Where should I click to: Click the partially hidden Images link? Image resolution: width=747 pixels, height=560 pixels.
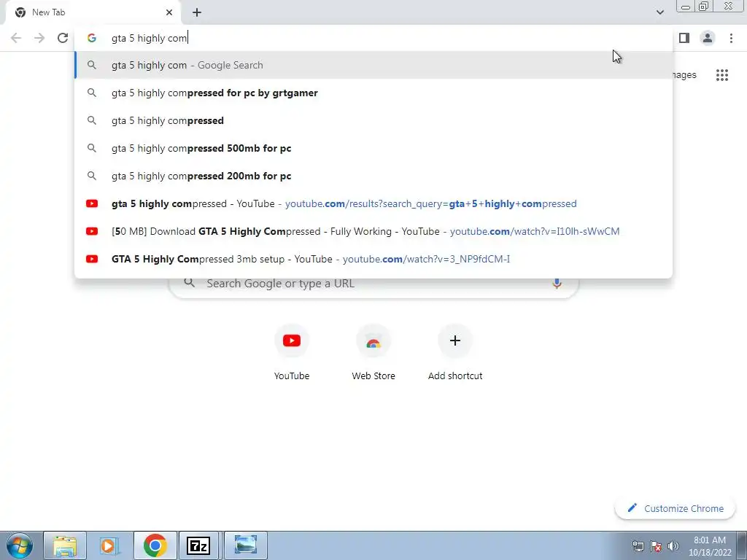[684, 75]
